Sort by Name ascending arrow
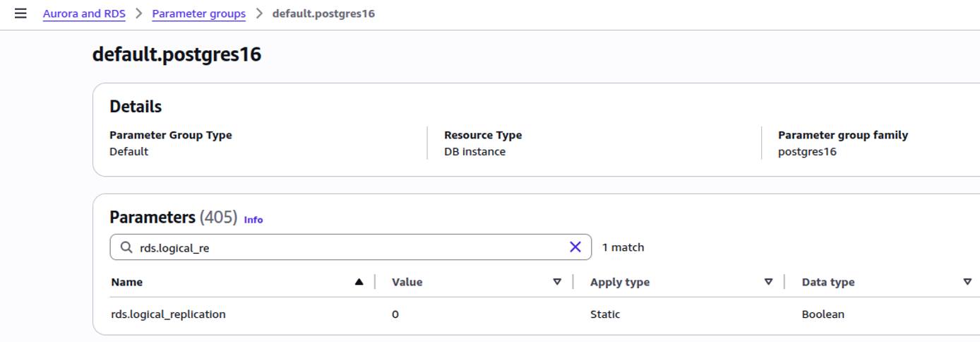Screen dimensions: 980x342 (x=359, y=282)
